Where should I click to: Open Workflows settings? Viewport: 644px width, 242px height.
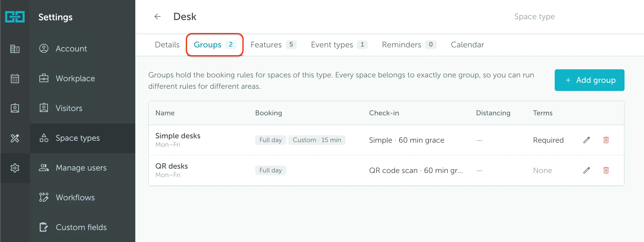(x=83, y=198)
